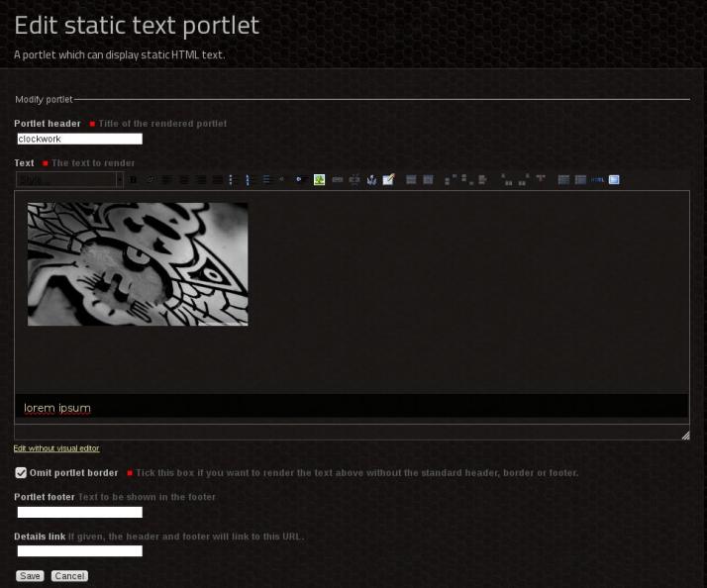
Task: Insert numbered list with blue numerals
Action: pyautogui.click(x=249, y=180)
